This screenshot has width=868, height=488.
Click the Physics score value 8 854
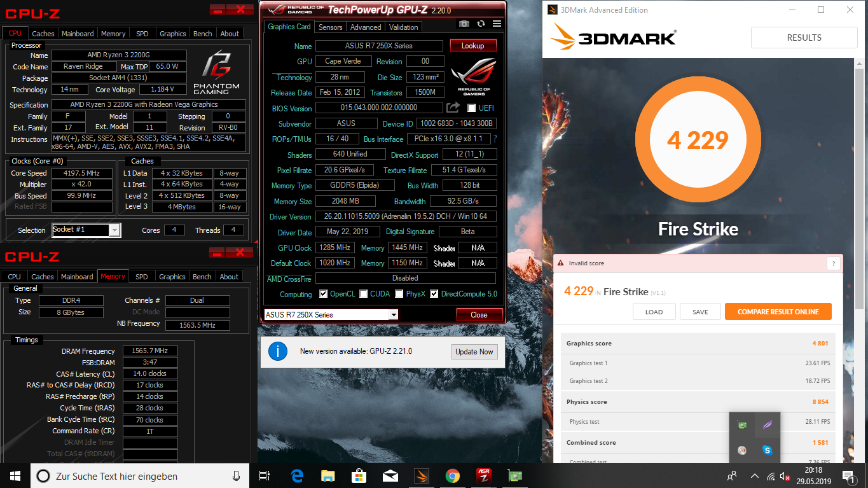point(820,402)
